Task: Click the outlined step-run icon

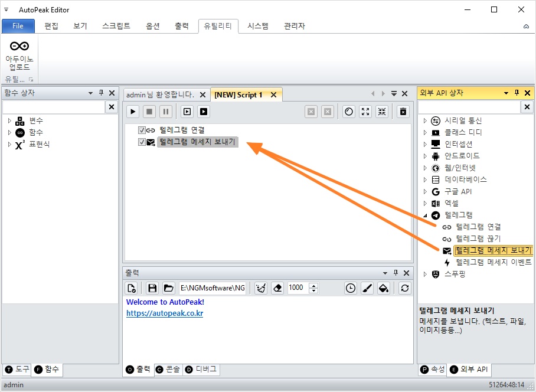Action: 187,112
